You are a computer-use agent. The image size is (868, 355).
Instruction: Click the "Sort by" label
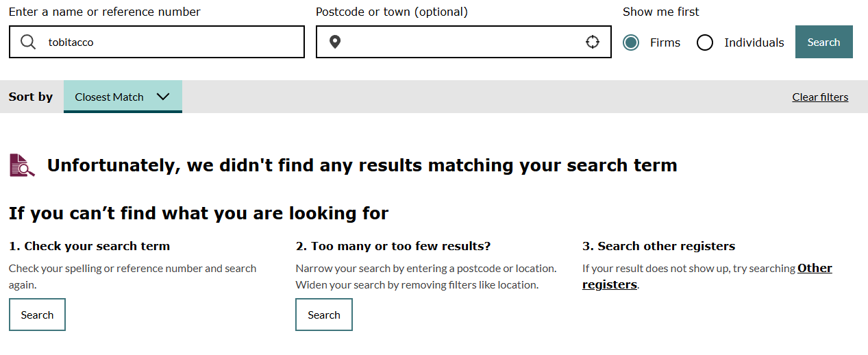[31, 97]
